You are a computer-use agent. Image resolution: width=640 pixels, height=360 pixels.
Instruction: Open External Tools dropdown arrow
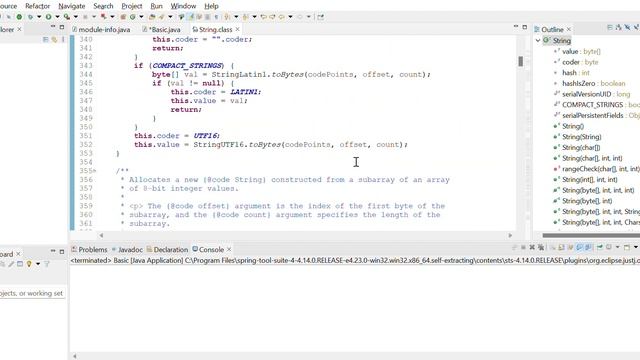pos(76,17)
